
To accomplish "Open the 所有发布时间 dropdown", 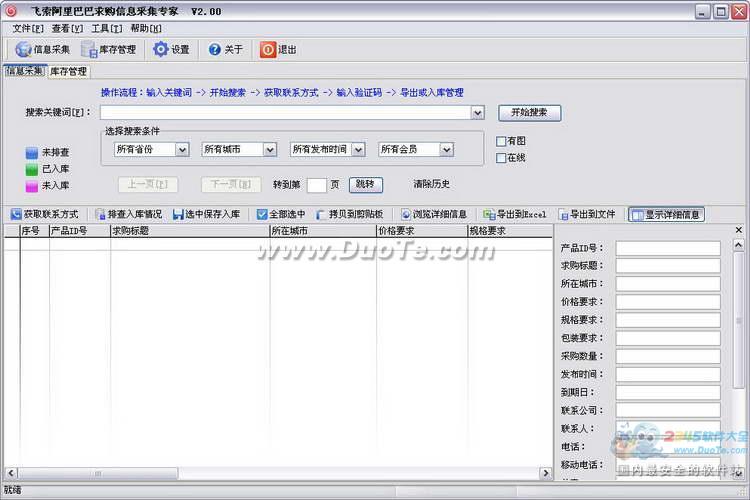I will coord(358,150).
